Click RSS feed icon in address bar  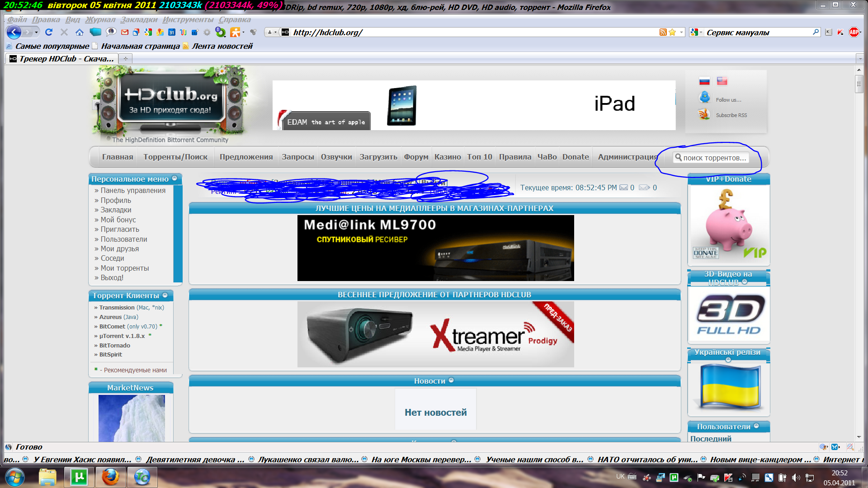pyautogui.click(x=663, y=32)
